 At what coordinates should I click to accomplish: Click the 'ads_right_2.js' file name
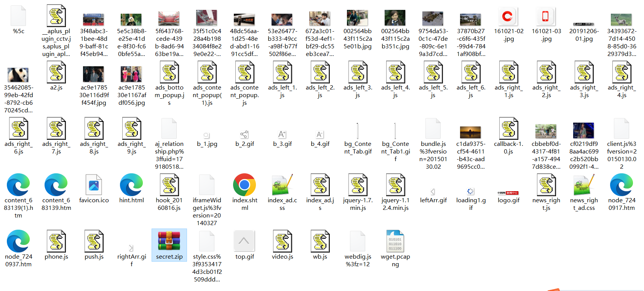[x=546, y=91]
